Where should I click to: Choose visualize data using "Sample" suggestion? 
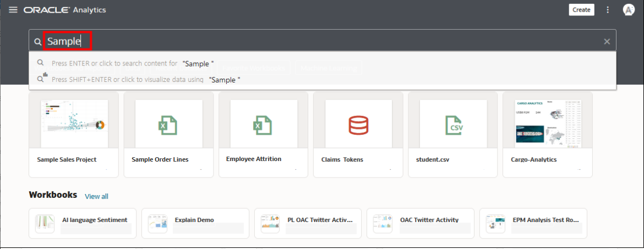coord(146,80)
